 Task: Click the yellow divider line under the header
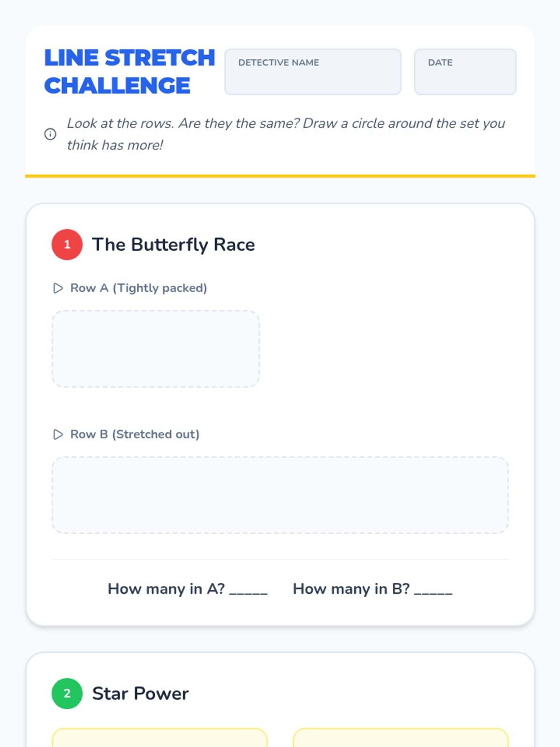pos(280,176)
